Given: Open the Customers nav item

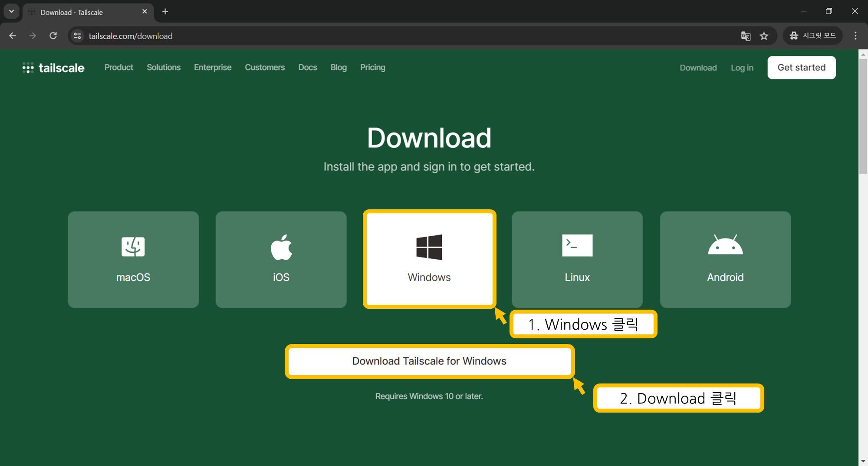Looking at the screenshot, I should coord(265,67).
